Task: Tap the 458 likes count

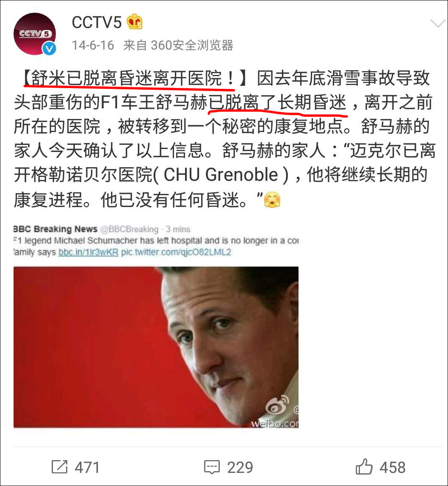Action: (393, 467)
